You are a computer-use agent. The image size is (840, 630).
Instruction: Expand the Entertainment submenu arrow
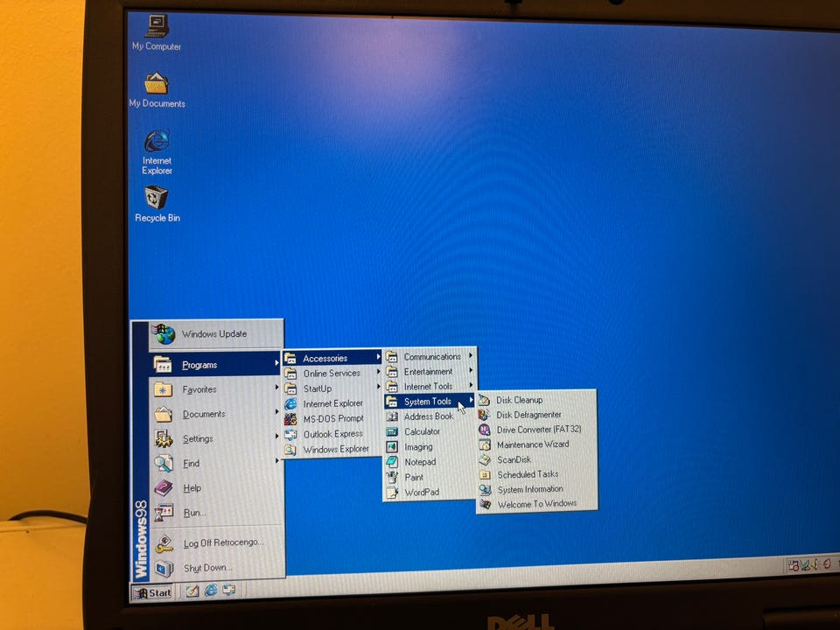[471, 370]
